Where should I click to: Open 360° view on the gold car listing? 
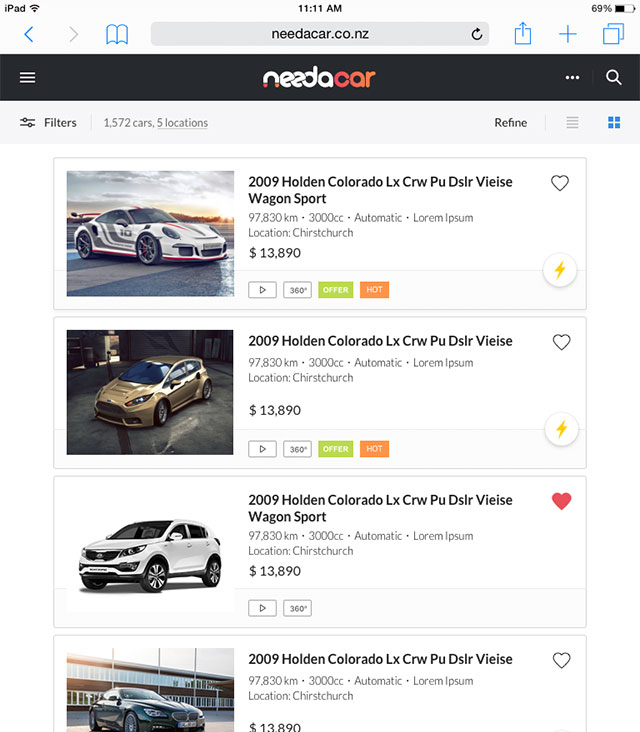point(298,449)
